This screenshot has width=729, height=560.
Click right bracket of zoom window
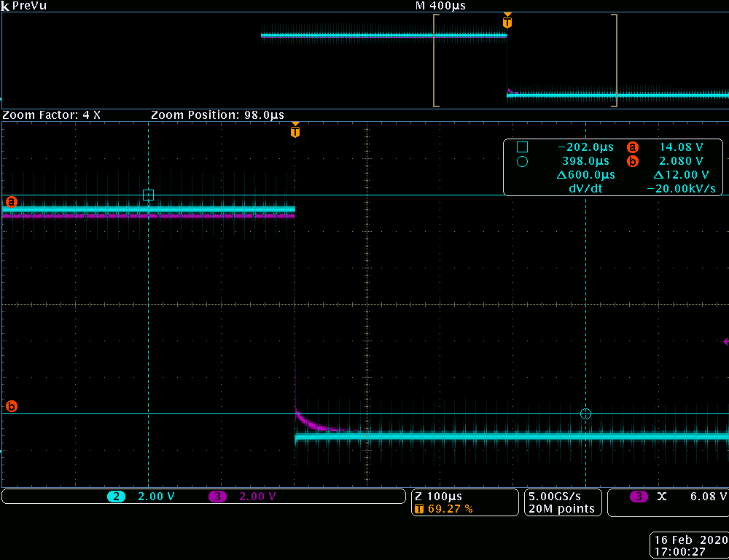[615, 61]
